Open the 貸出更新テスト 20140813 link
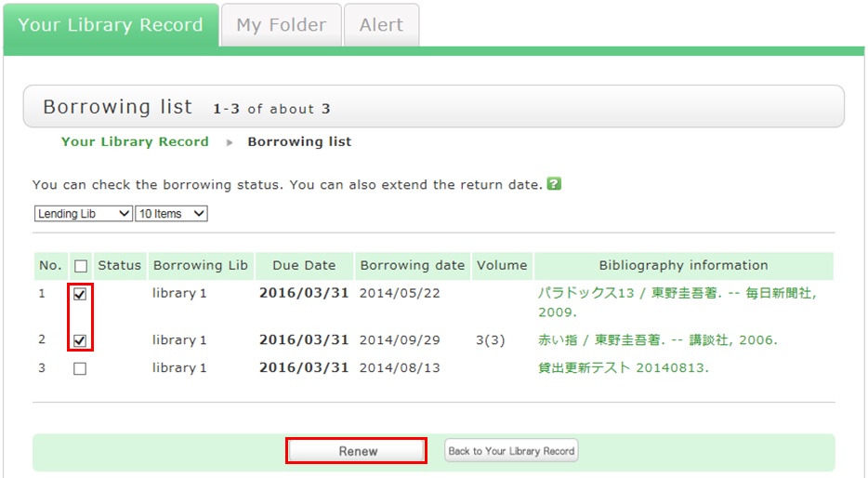The height and width of the screenshot is (478, 868). click(x=623, y=368)
